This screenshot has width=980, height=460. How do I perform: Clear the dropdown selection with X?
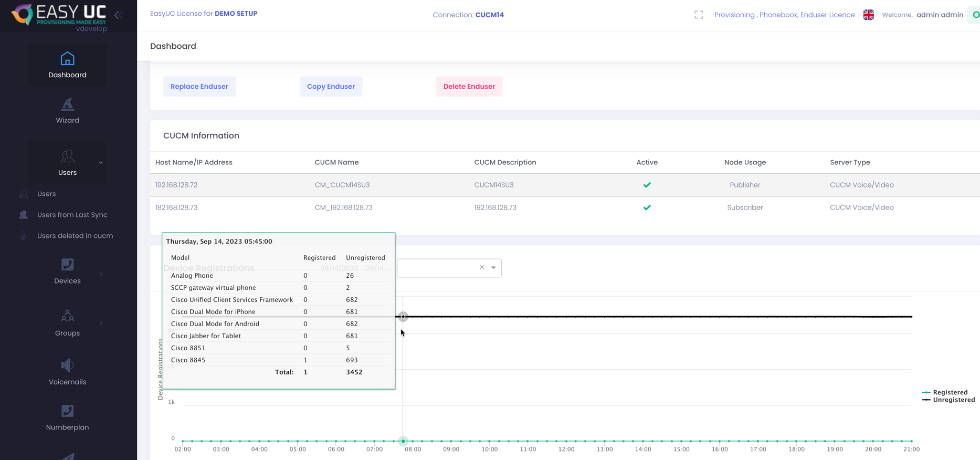tap(482, 268)
